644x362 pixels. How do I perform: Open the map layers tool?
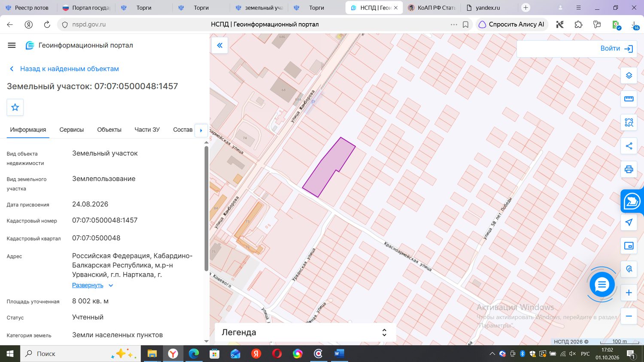(629, 75)
